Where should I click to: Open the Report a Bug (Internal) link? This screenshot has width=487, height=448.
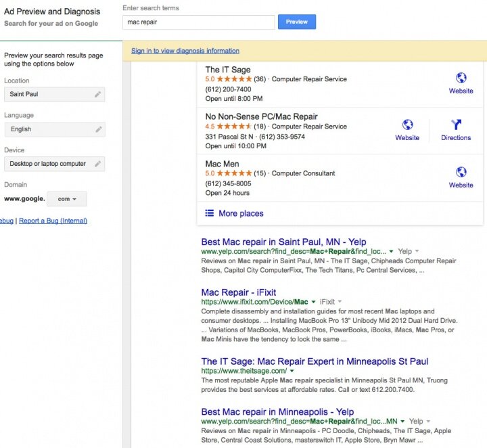53,221
